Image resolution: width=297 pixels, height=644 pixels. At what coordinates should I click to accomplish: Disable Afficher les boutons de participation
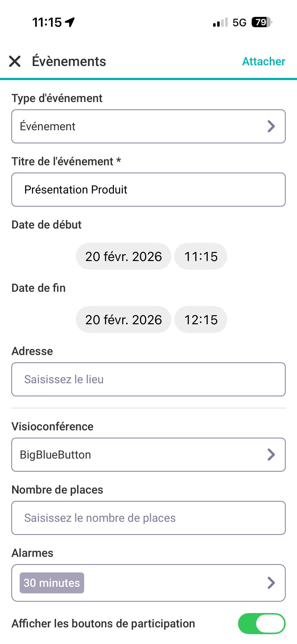coord(261,623)
